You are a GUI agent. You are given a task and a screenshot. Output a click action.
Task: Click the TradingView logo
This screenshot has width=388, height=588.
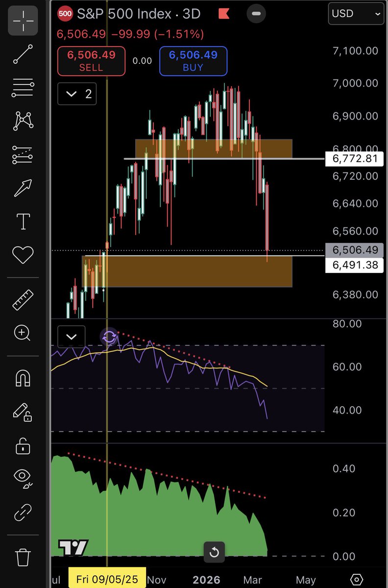coord(73,547)
